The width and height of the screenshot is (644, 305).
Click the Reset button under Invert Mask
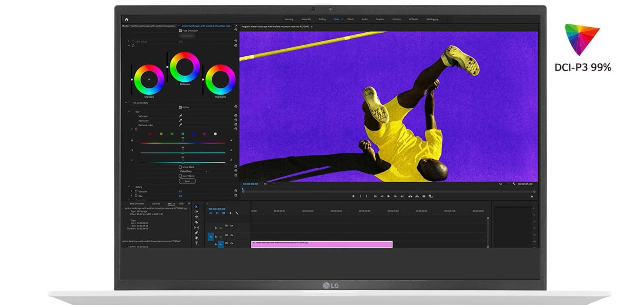click(187, 181)
